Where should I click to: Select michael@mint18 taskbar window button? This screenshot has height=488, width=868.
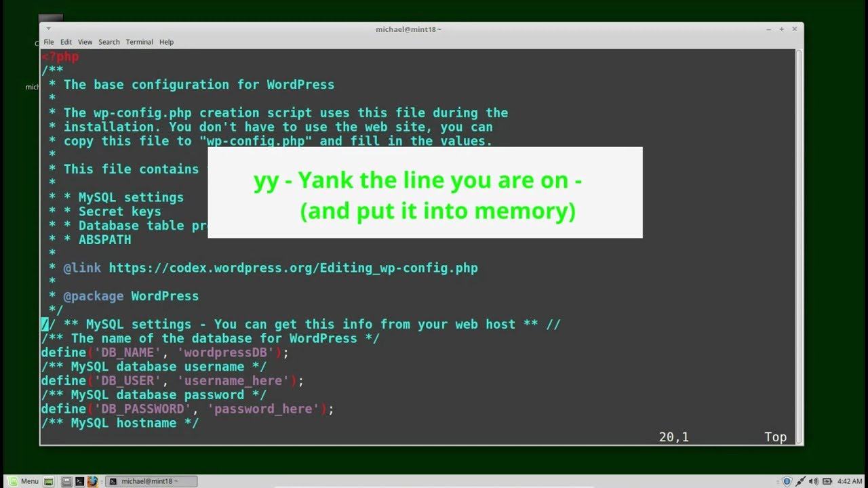[152, 481]
